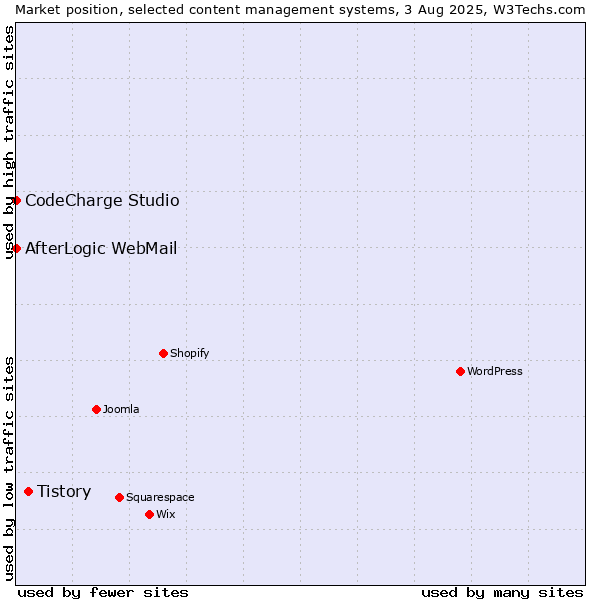The image size is (600, 600).
Task: Click the WordPress red data point
Action: pos(460,372)
